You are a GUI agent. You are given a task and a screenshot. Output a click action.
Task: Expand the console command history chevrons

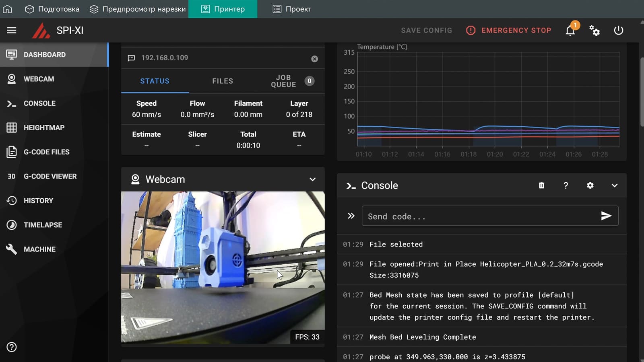pos(351,216)
